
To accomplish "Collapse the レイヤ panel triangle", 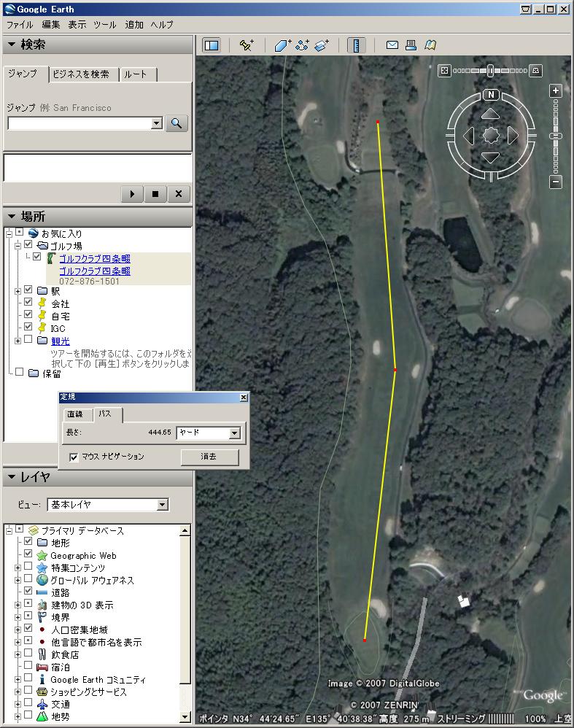I will point(12,477).
